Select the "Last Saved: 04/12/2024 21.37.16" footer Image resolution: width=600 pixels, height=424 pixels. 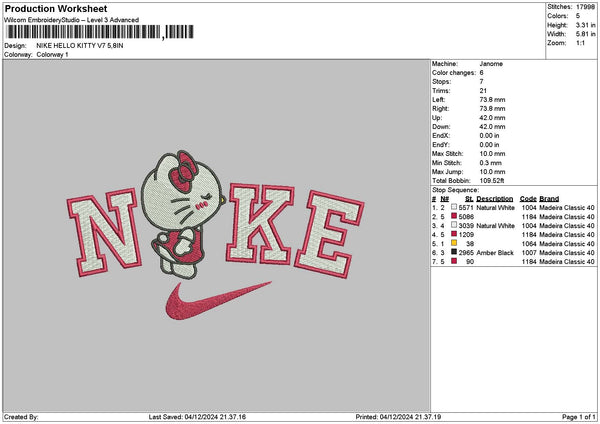click(x=197, y=417)
